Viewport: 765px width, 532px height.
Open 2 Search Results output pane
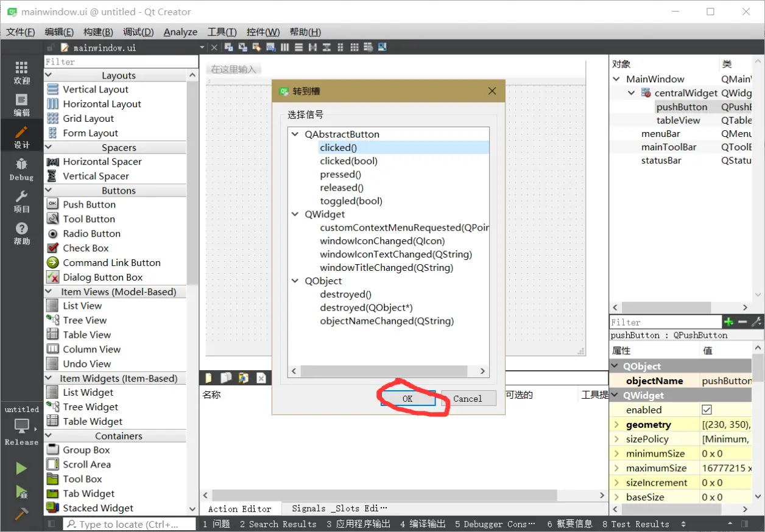point(278,523)
